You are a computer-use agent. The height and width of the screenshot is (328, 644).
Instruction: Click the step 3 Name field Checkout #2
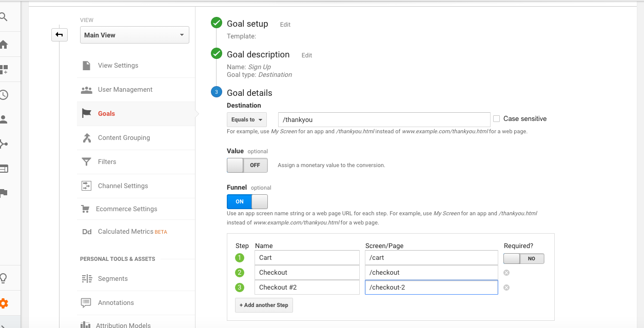coord(307,288)
